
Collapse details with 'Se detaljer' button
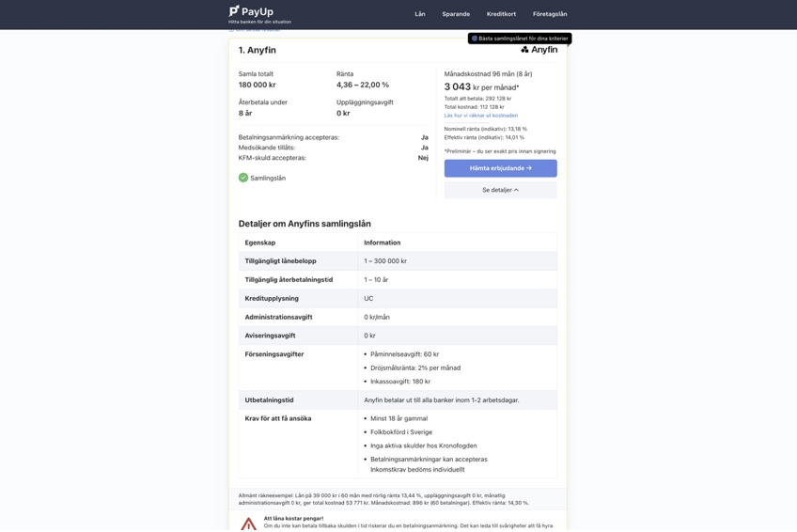(500, 190)
